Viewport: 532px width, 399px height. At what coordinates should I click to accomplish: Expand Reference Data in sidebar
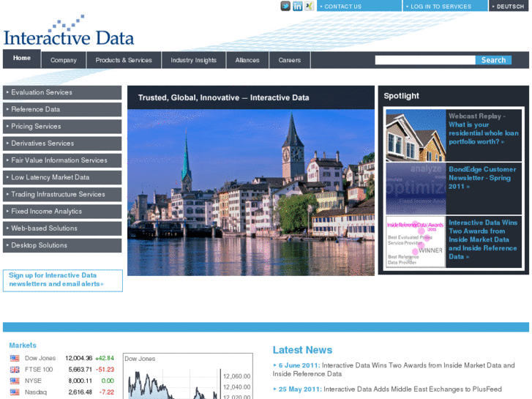click(62, 109)
